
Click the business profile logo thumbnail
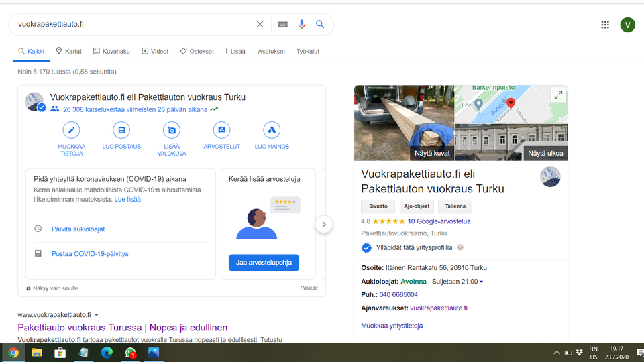point(550,177)
